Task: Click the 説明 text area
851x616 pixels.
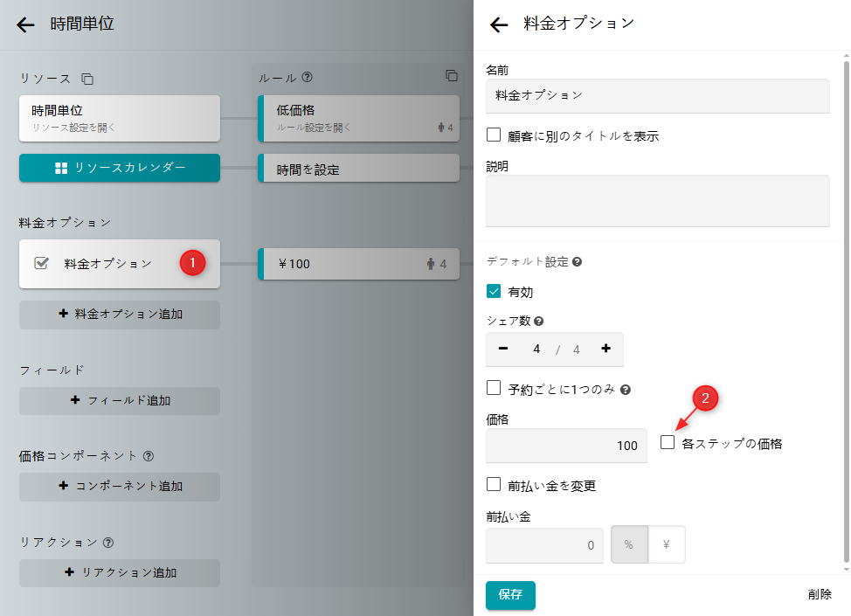Action: [658, 201]
